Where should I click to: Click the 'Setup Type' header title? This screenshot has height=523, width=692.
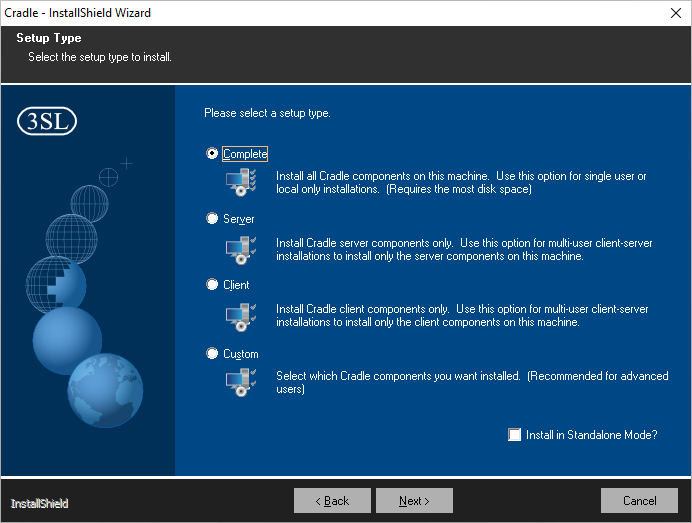click(x=49, y=38)
